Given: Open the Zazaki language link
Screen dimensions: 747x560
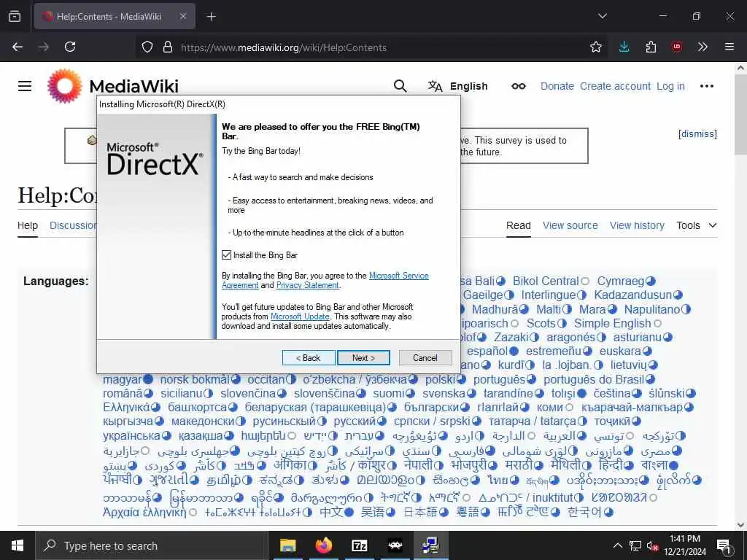Looking at the screenshot, I should coord(511,337).
